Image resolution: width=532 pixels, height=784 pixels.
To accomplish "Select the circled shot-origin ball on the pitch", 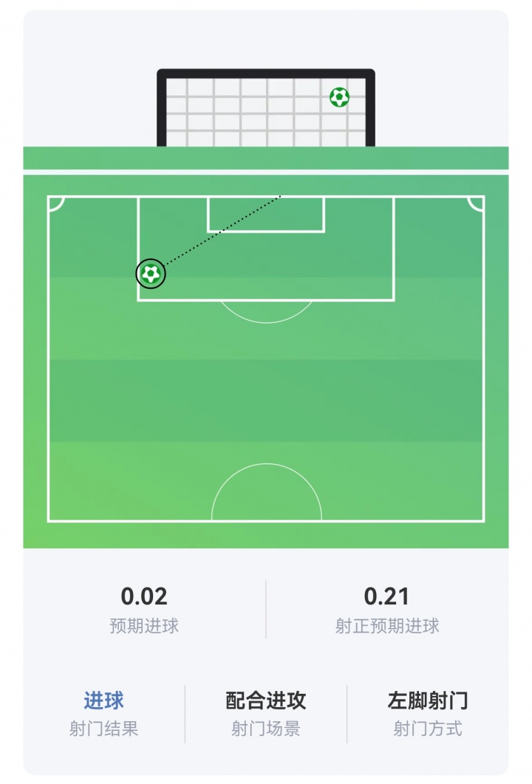I will pos(151,273).
